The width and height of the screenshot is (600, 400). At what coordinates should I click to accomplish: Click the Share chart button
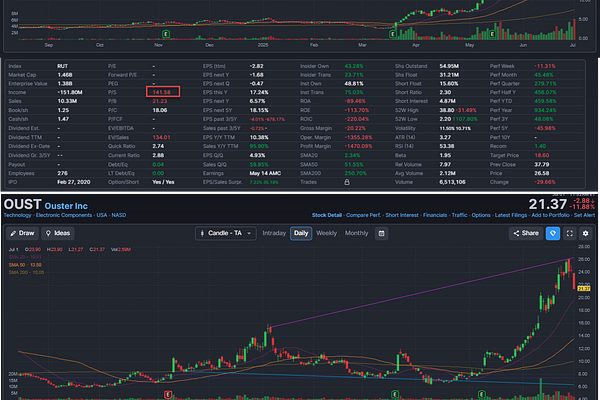[526, 233]
